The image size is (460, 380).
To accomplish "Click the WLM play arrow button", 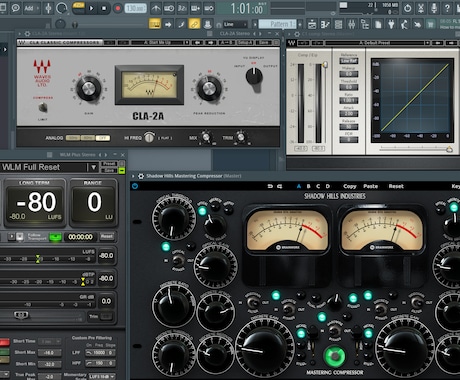I will coord(12,237).
